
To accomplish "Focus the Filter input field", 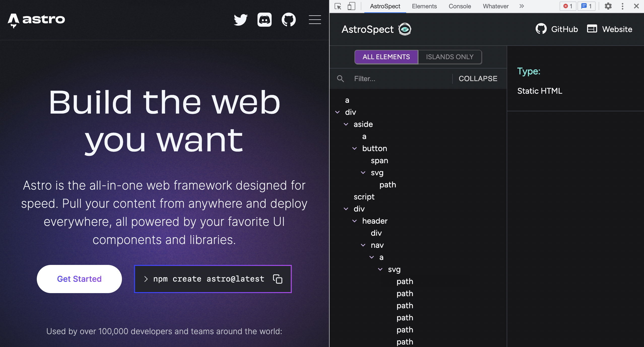I will (401, 79).
